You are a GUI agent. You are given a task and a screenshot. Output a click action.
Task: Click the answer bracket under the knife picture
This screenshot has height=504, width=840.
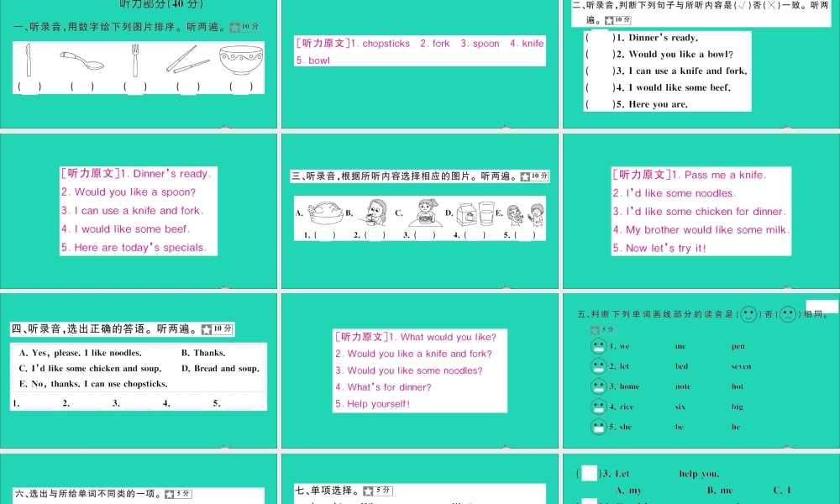(x=29, y=87)
